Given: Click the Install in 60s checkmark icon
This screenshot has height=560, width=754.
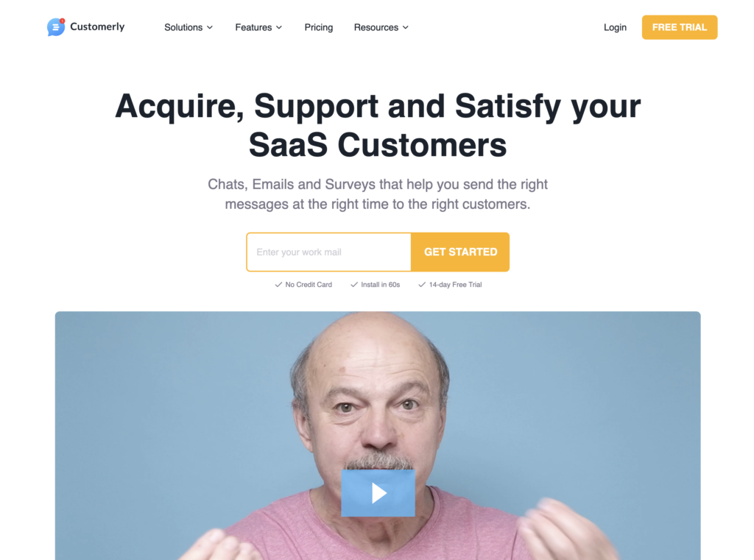Looking at the screenshot, I should (354, 285).
